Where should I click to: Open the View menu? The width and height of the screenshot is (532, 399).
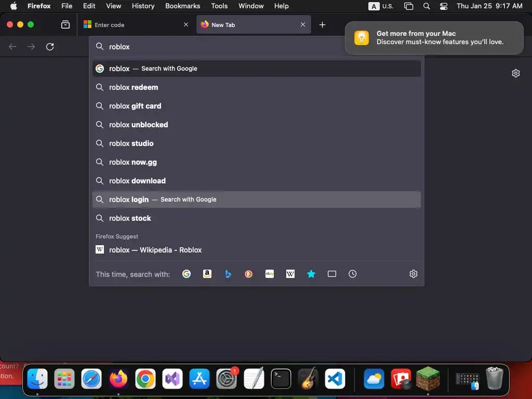(114, 6)
